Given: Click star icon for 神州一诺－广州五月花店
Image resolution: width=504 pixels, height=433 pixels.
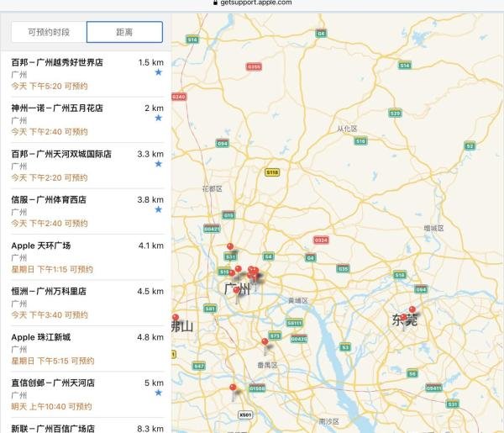Looking at the screenshot, I should [159, 118].
